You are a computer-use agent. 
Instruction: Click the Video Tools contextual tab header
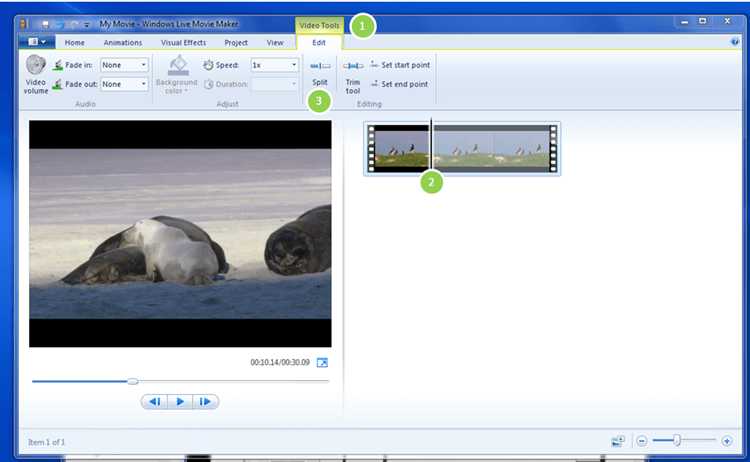pos(319,25)
